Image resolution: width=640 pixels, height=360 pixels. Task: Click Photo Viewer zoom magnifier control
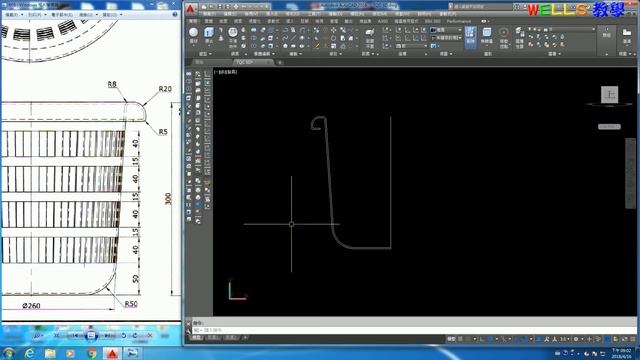38,336
